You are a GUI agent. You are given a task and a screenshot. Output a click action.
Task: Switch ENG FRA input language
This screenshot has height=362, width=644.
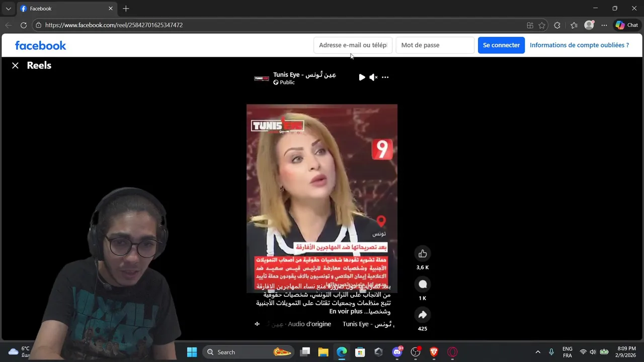pyautogui.click(x=568, y=352)
